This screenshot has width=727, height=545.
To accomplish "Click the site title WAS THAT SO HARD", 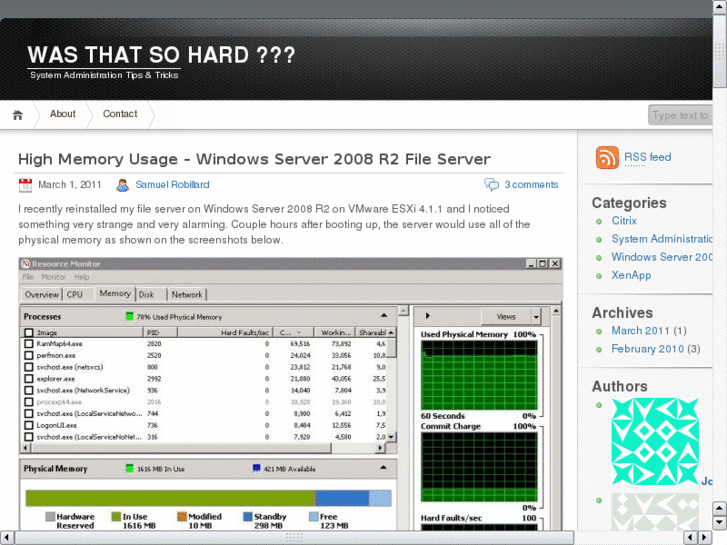I will coord(161,55).
